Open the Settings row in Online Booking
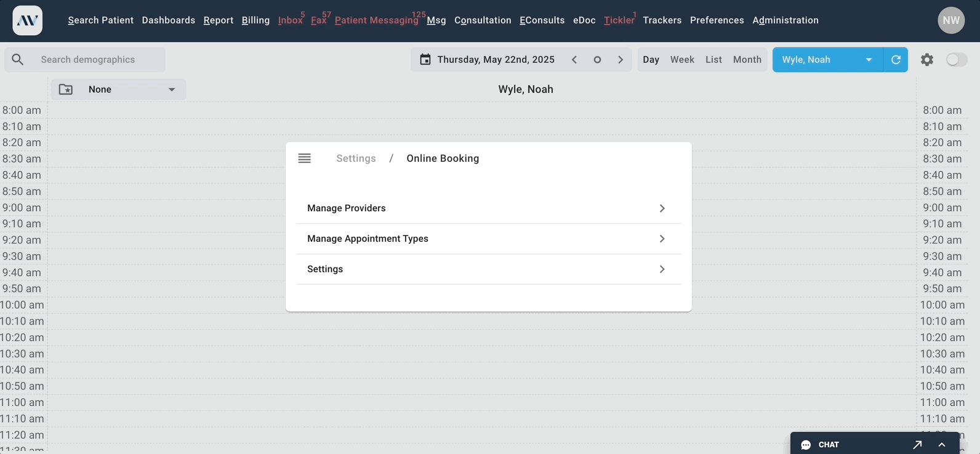 pos(489,269)
